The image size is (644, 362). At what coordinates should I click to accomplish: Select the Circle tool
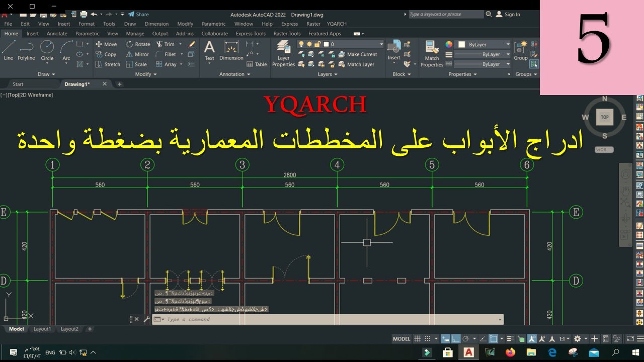pos(47,51)
